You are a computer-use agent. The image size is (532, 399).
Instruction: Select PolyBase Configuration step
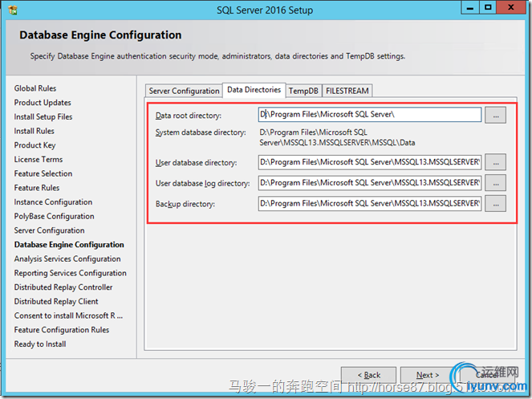(55, 216)
